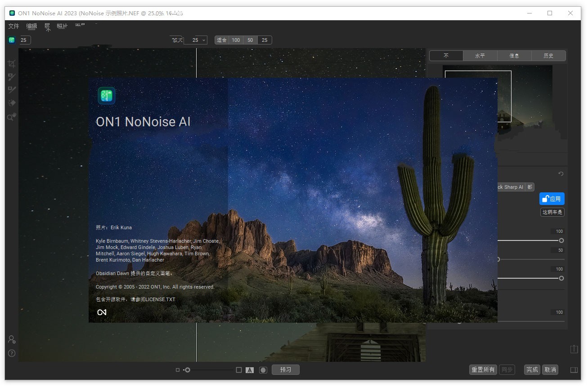Click the NoNoise AI logo on splash screen

coord(107,96)
